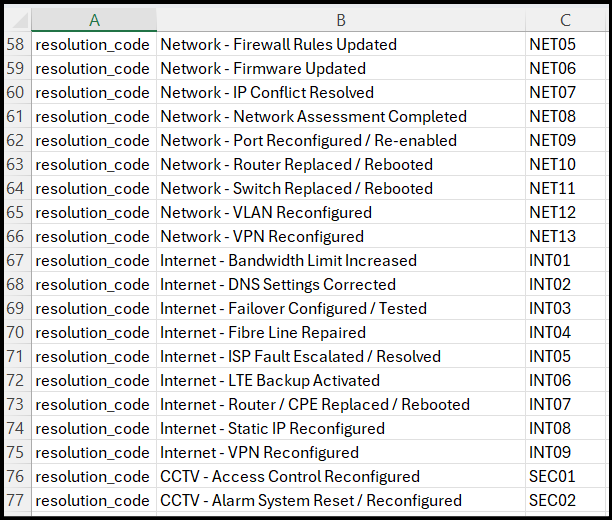Select row 77 header
The image size is (612, 520).
[x=18, y=500]
